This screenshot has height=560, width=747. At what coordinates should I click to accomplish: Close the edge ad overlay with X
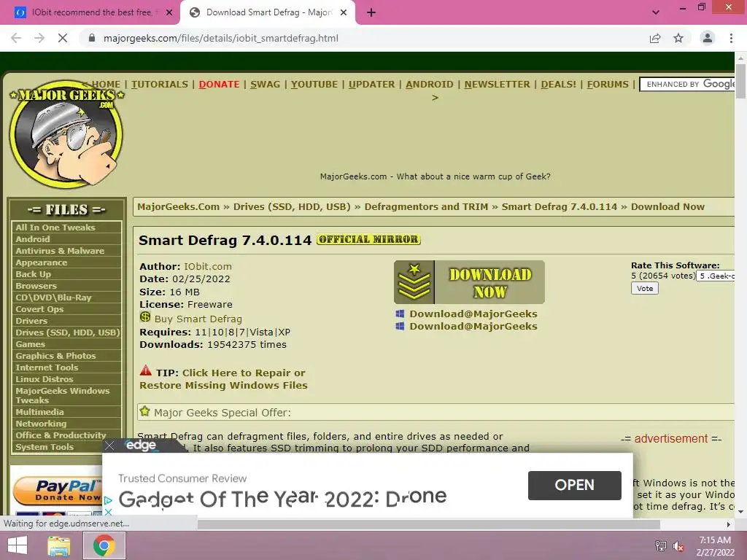click(x=109, y=446)
